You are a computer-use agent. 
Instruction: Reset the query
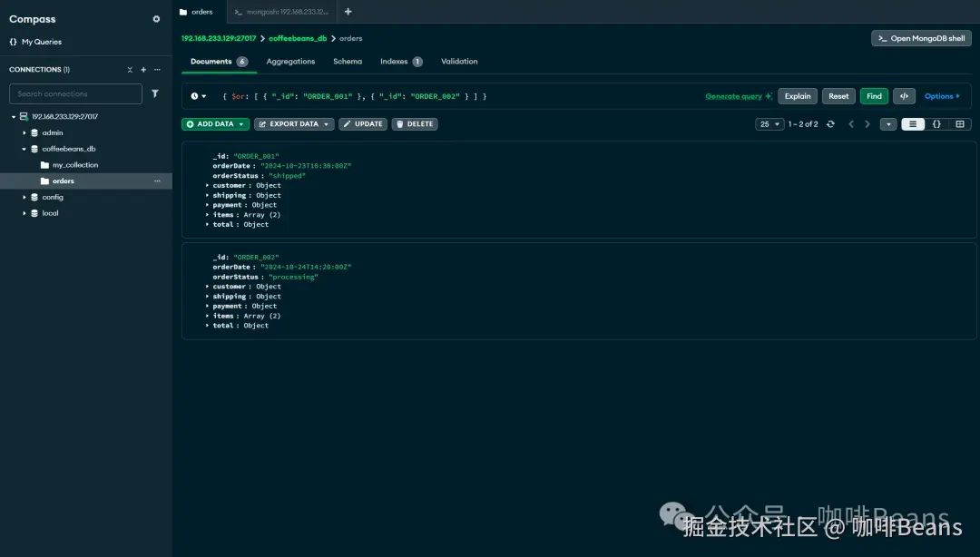tap(838, 96)
